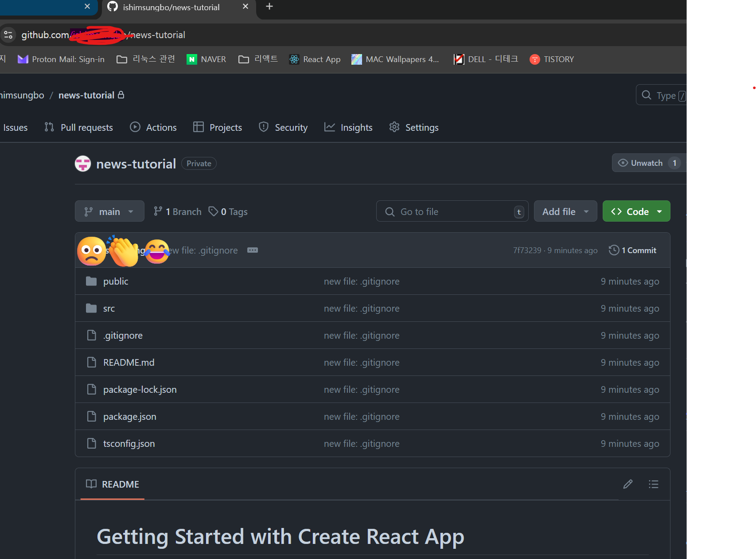Open the 리눅스 관련 bookmark folder
Screen dimensions: 756x559
[x=146, y=59]
